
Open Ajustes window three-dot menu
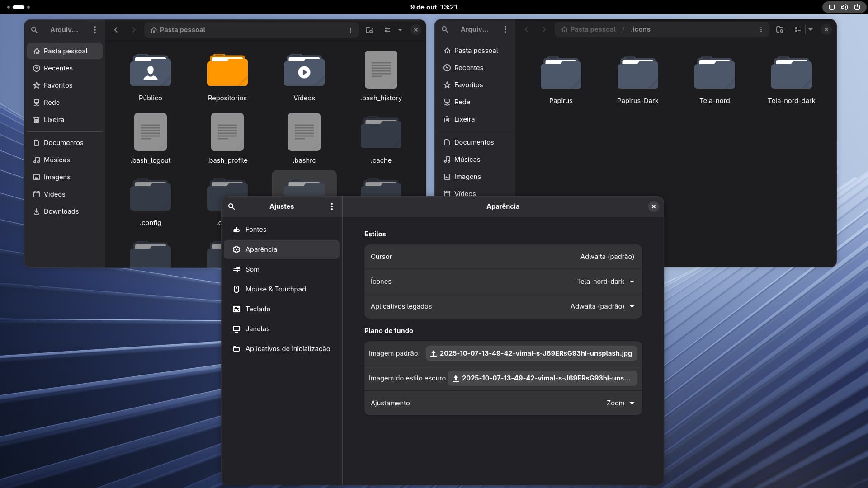pyautogui.click(x=332, y=206)
